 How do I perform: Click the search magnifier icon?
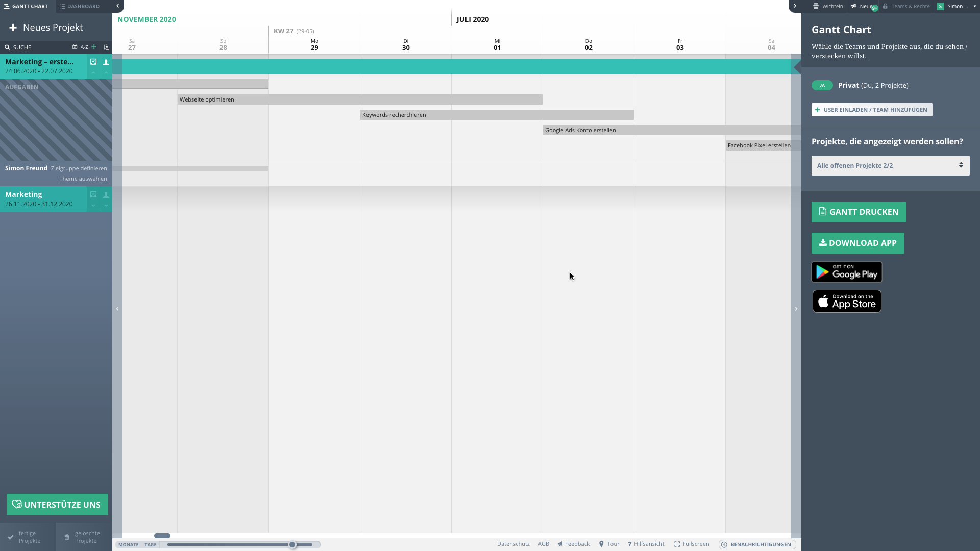point(7,47)
